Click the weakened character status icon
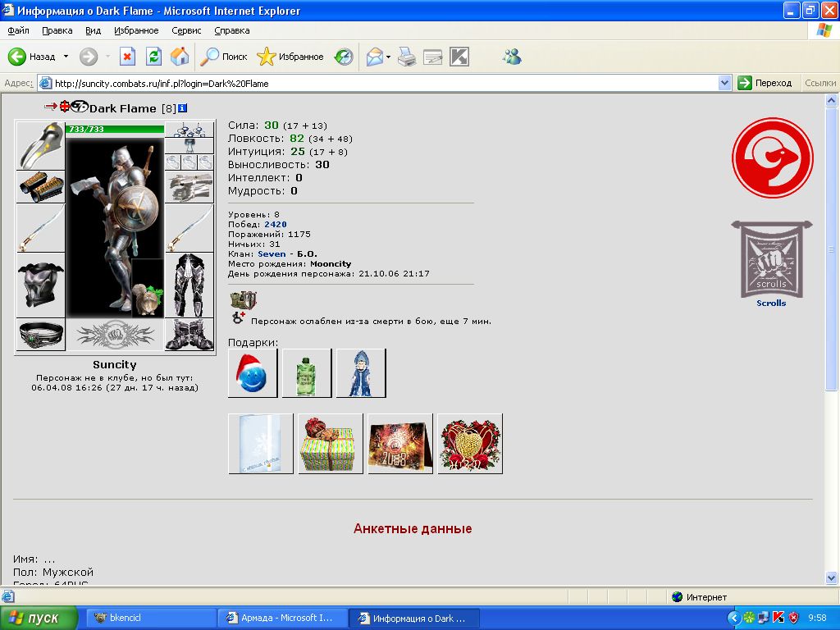The height and width of the screenshot is (630, 840). (239, 317)
